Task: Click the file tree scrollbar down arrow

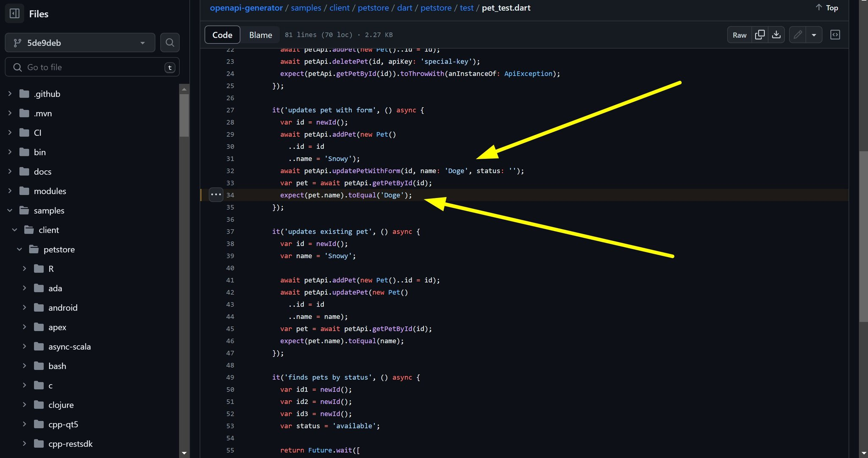Action: (x=184, y=453)
